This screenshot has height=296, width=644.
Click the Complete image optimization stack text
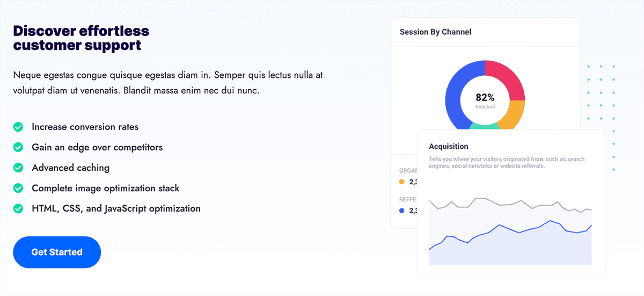[x=105, y=188]
